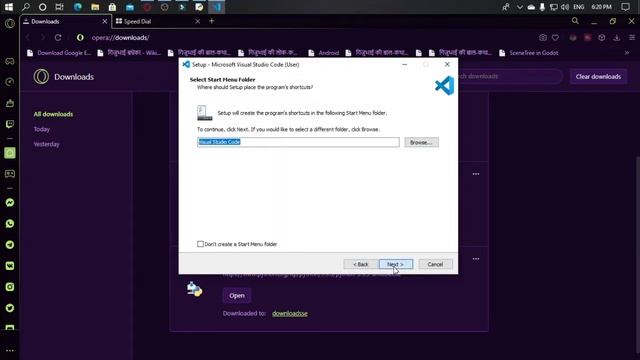
Task: Open Instagram in Opera sidebar
Action: (10, 287)
